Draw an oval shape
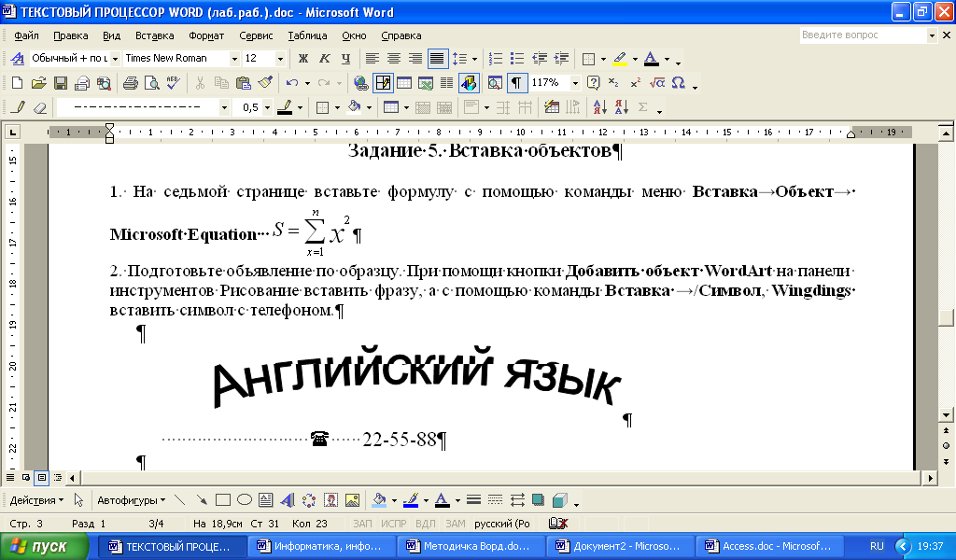The width and height of the screenshot is (956, 560). click(x=245, y=500)
